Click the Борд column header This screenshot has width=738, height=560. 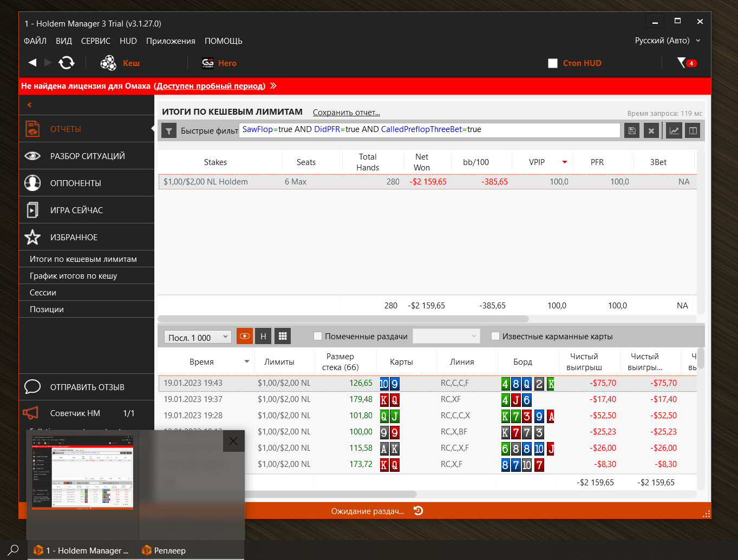[523, 362]
